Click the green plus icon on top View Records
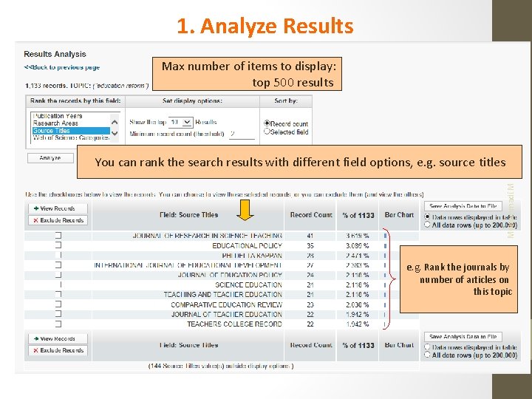This screenshot has width=532, height=399. pos(36,208)
